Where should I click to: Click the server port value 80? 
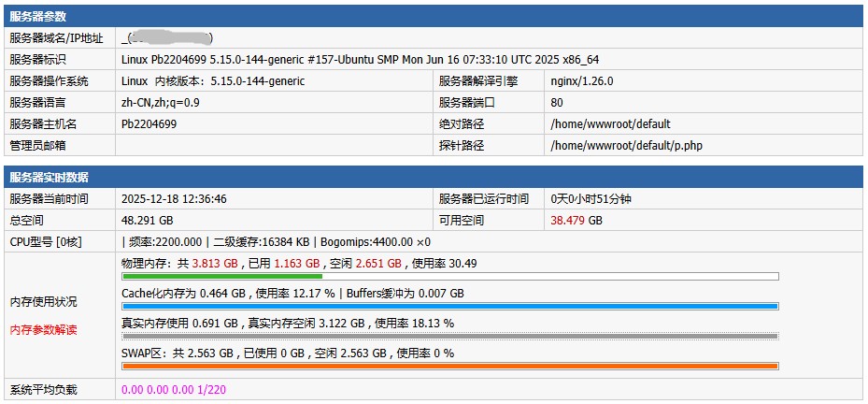[557, 103]
